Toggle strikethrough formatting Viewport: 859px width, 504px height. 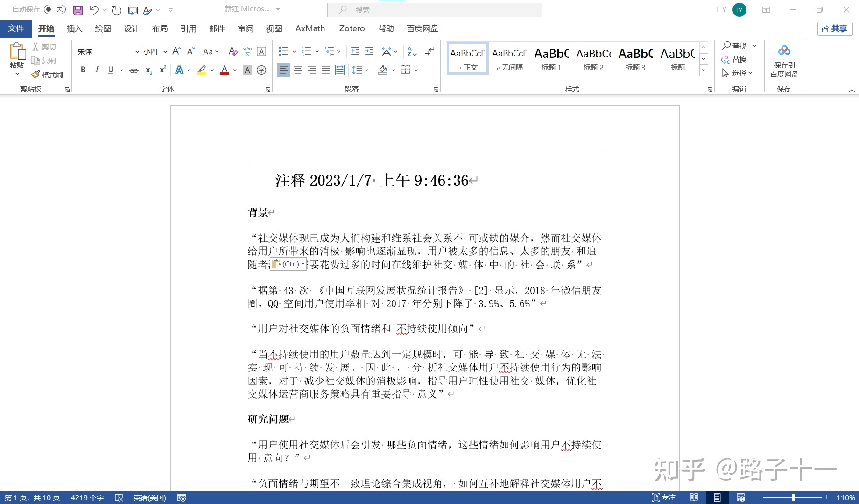[x=134, y=70]
